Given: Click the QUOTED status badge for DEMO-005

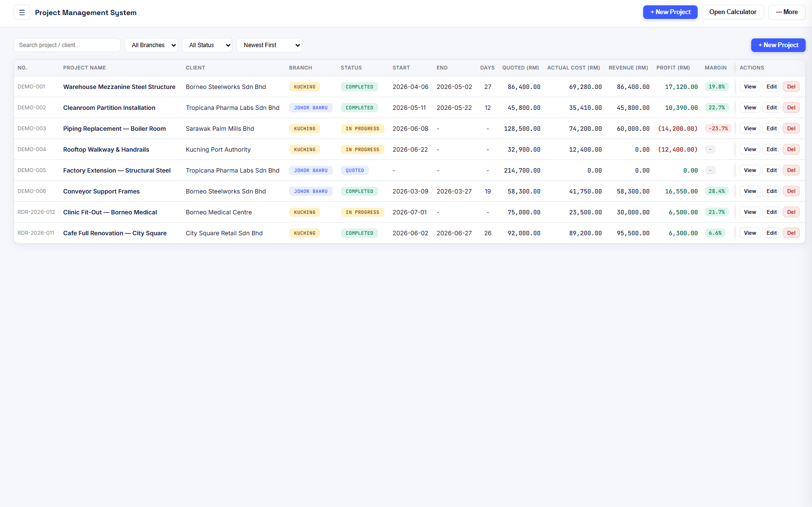Looking at the screenshot, I should [355, 171].
